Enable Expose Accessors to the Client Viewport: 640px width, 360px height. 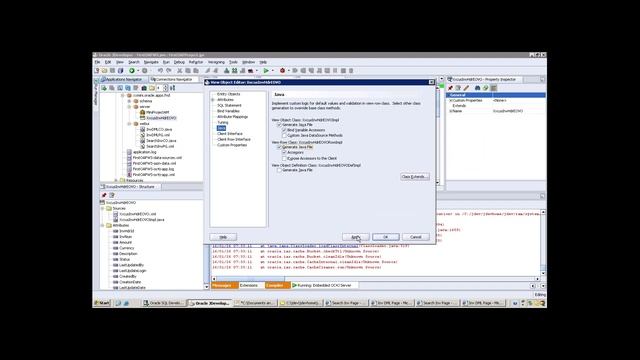284,158
